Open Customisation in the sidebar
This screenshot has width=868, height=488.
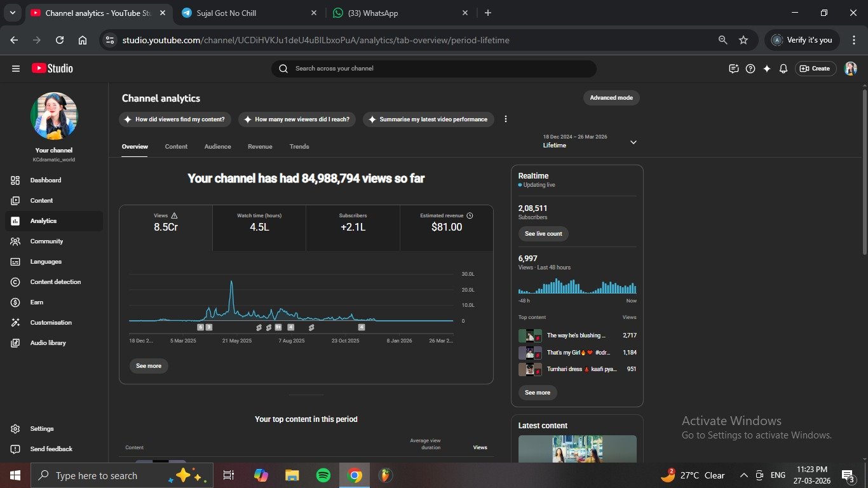(51, 323)
